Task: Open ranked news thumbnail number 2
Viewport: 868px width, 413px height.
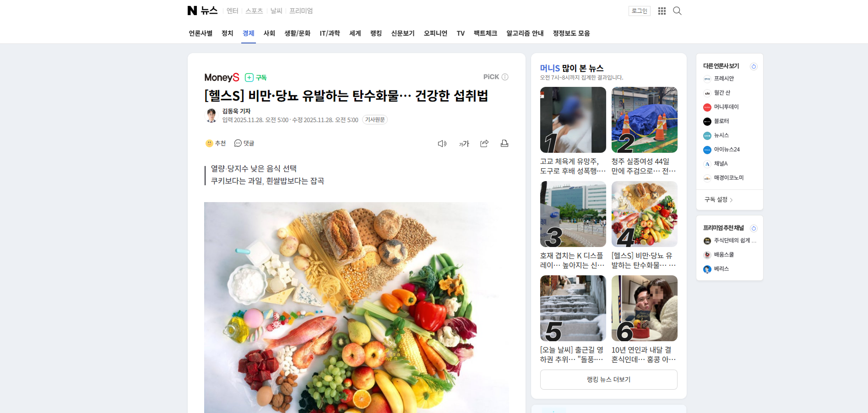Action: pos(644,120)
